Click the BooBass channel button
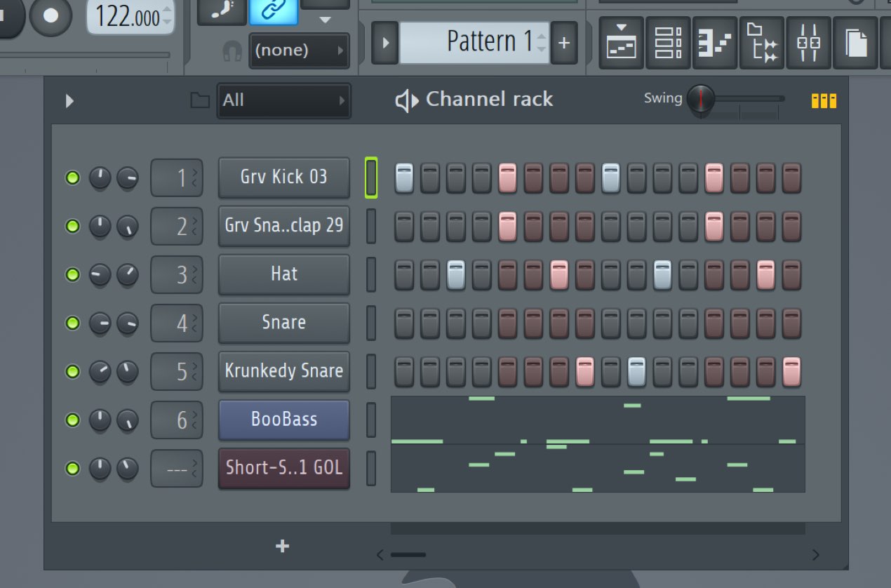 click(284, 420)
